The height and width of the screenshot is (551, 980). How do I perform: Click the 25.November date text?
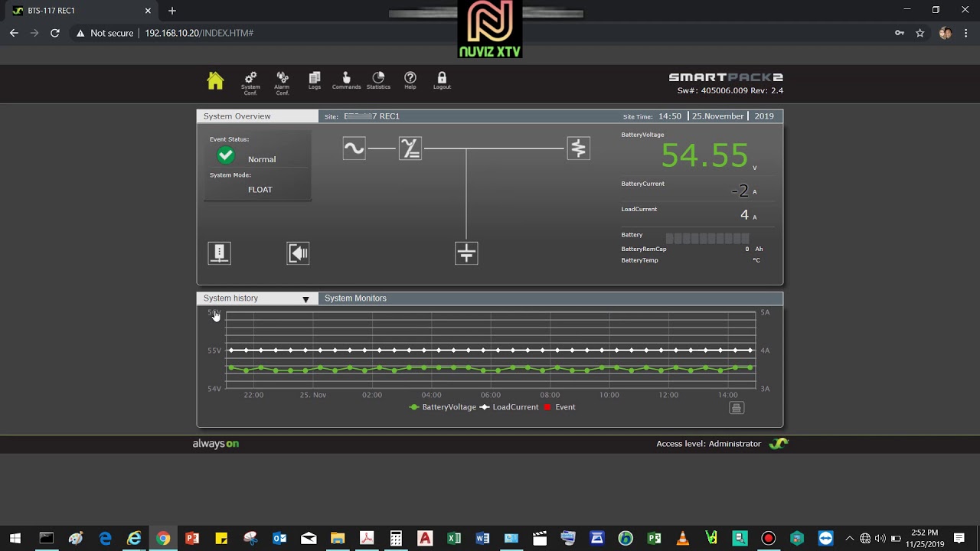(x=718, y=116)
